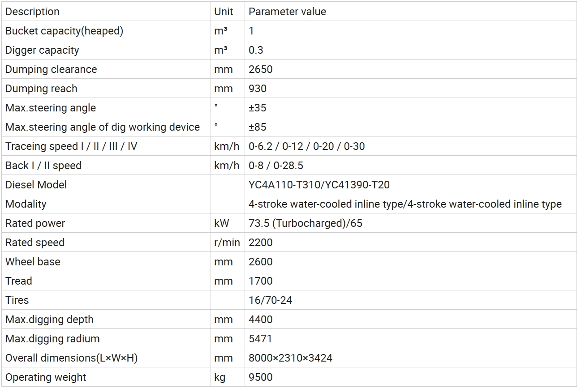Screen dimensions: 581x392
Task: Click the Parameter value header cell
Action: 287,12
